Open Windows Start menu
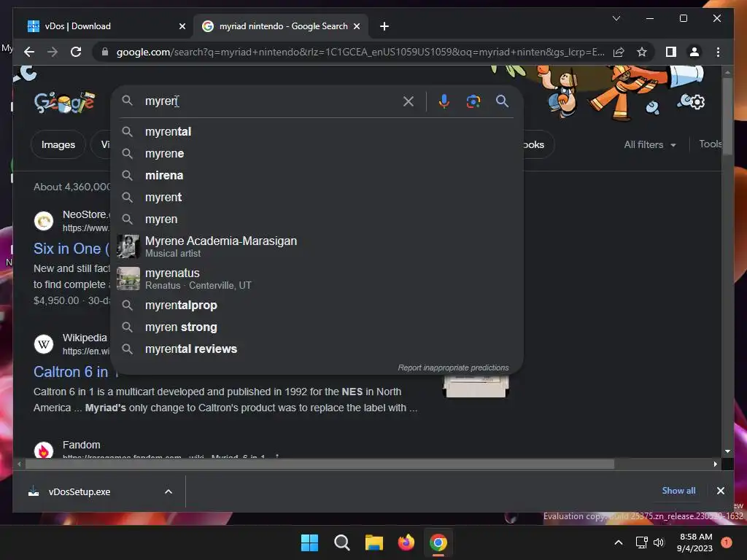The height and width of the screenshot is (560, 747). click(x=309, y=542)
